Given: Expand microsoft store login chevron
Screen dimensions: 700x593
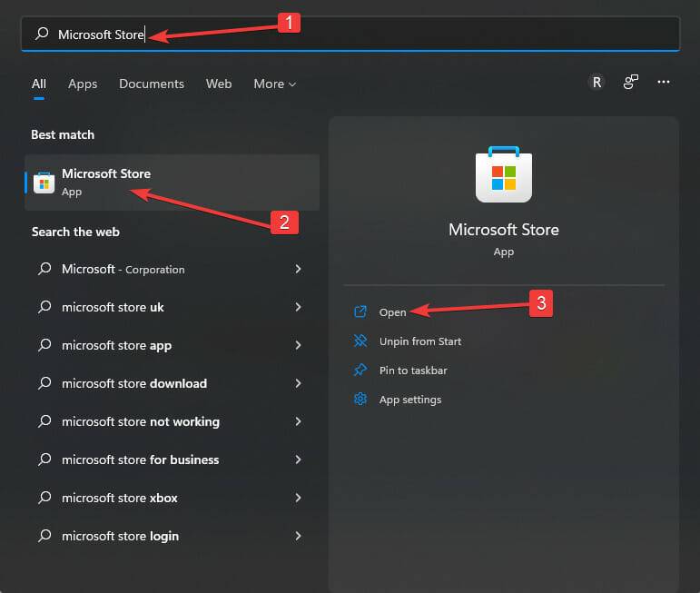Looking at the screenshot, I should (x=298, y=536).
